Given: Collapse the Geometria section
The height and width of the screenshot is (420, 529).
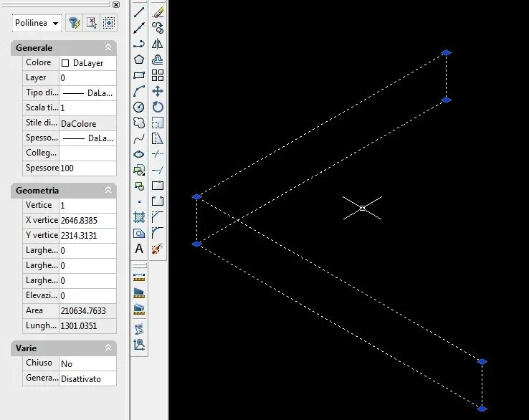Looking at the screenshot, I should tap(108, 190).
